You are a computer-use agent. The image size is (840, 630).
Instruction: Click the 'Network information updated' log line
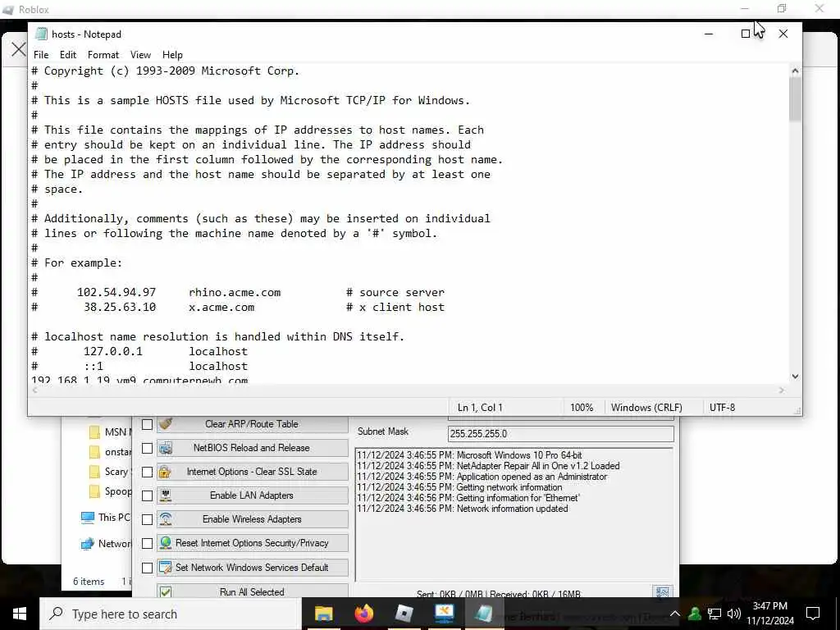[x=463, y=509]
